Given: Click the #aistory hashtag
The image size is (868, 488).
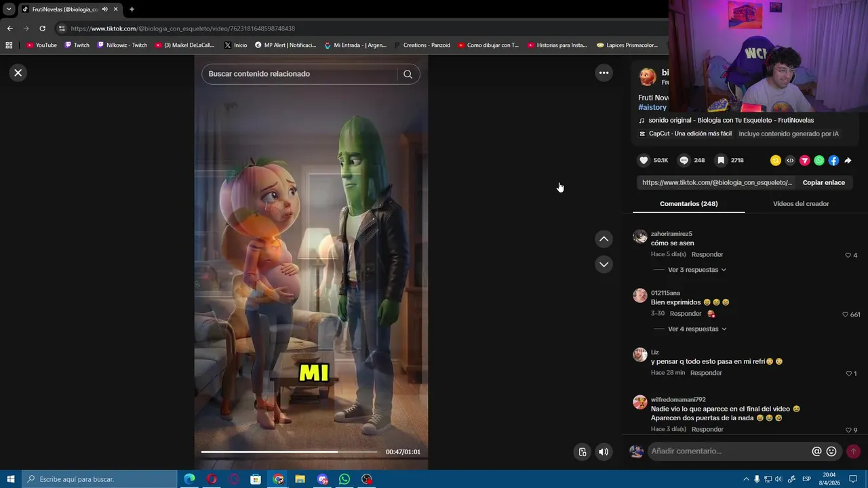Looking at the screenshot, I should (x=652, y=107).
